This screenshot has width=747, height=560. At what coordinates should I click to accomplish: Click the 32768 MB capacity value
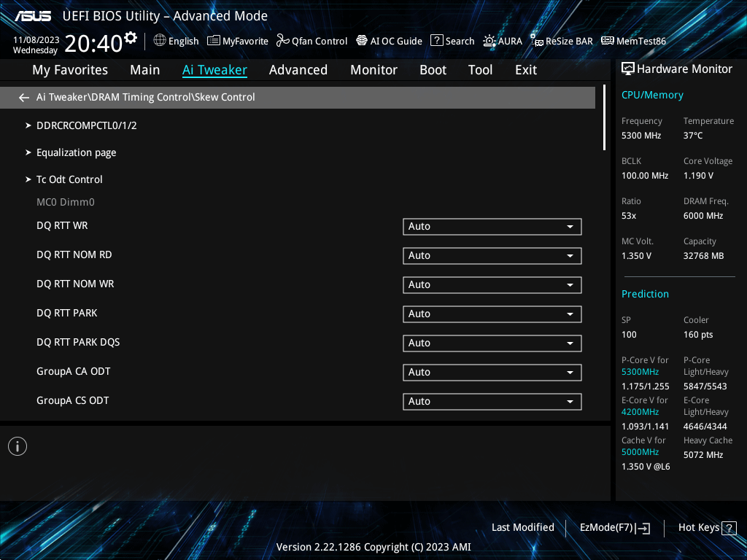coord(704,256)
